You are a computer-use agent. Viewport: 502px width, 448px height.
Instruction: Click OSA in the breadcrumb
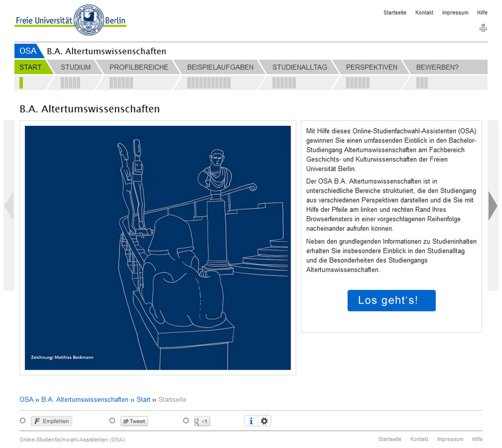pos(26,399)
